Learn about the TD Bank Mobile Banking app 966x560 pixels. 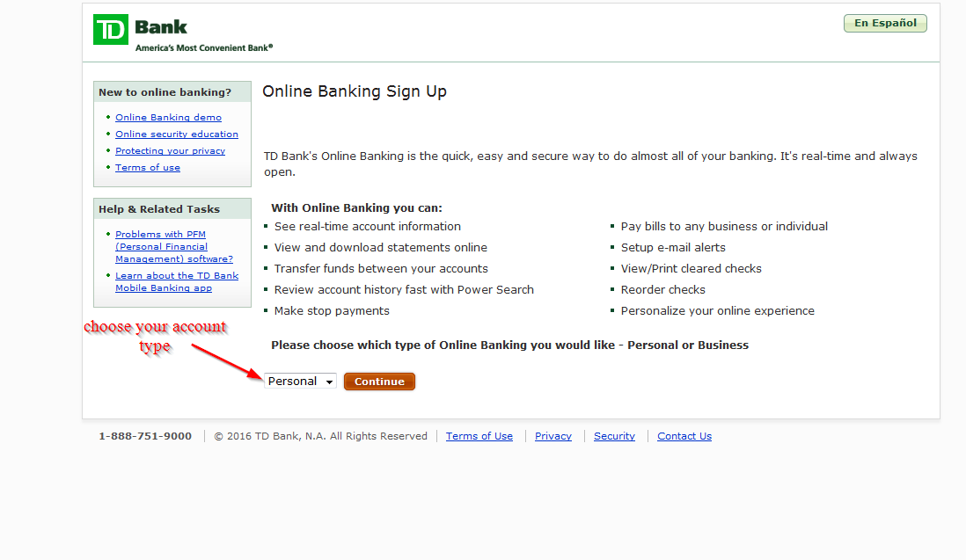click(x=177, y=282)
